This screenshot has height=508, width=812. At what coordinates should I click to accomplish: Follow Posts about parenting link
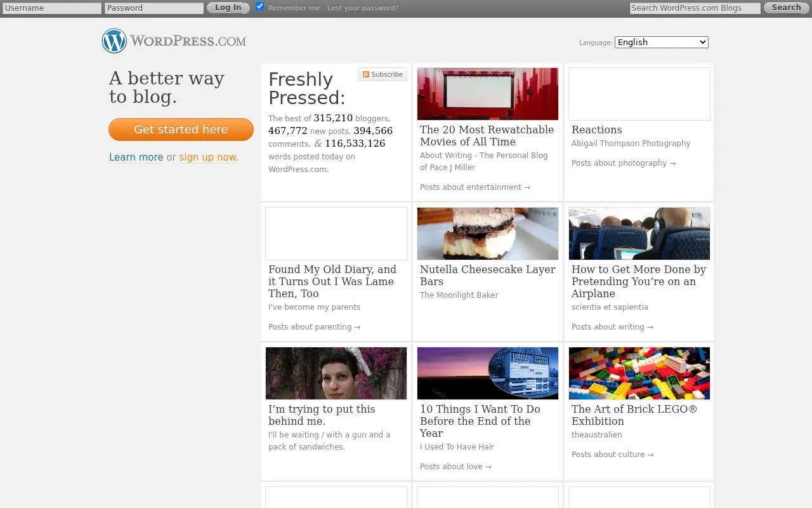click(315, 327)
